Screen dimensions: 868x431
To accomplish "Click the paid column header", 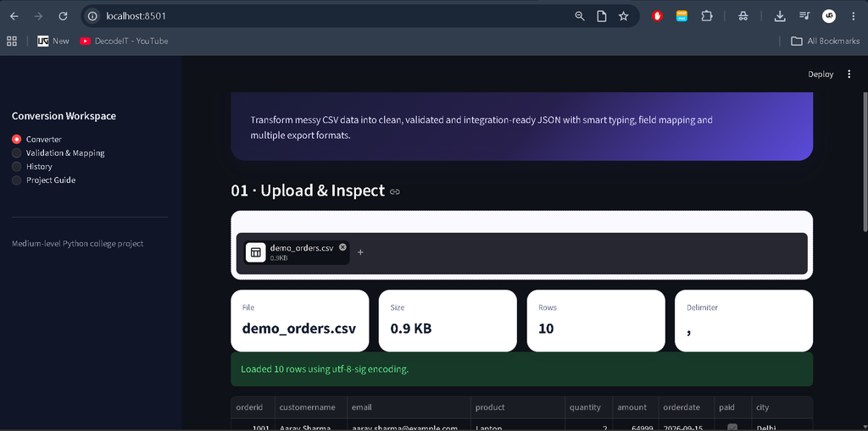I will tap(733, 407).
